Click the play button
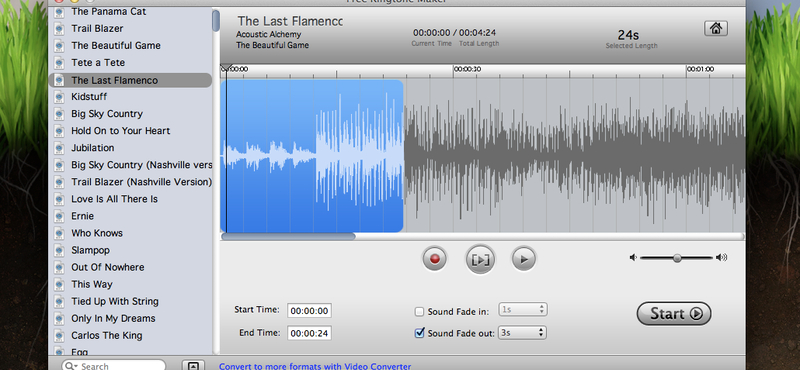This screenshot has height=370, width=800. tap(523, 259)
